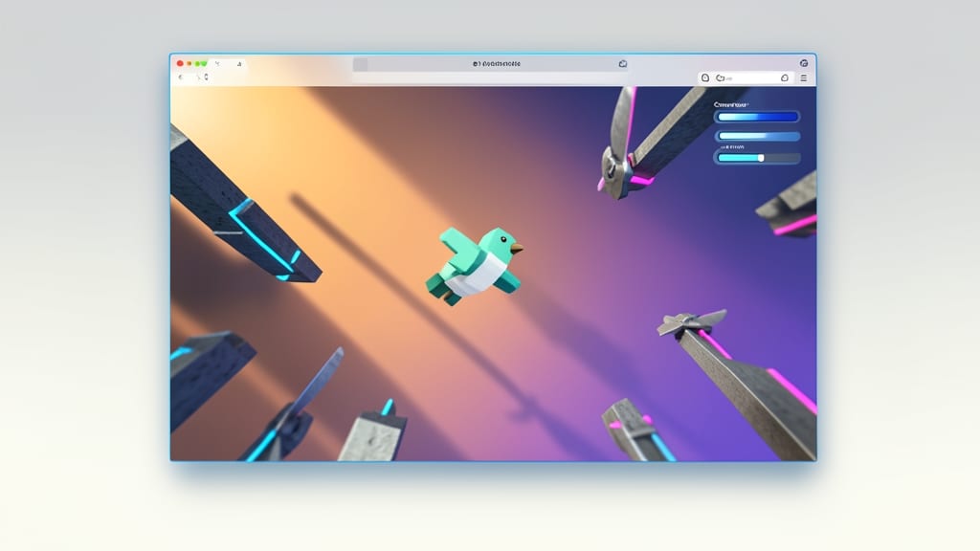Close the browser window with the red button
This screenshot has height=551, width=980.
[180, 64]
